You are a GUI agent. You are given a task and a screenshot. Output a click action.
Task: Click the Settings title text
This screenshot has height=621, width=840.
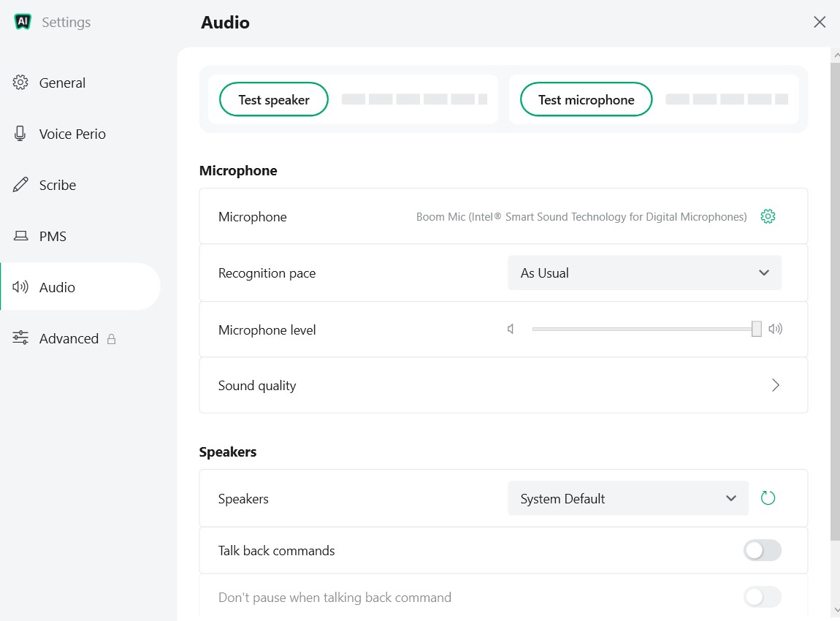(66, 22)
